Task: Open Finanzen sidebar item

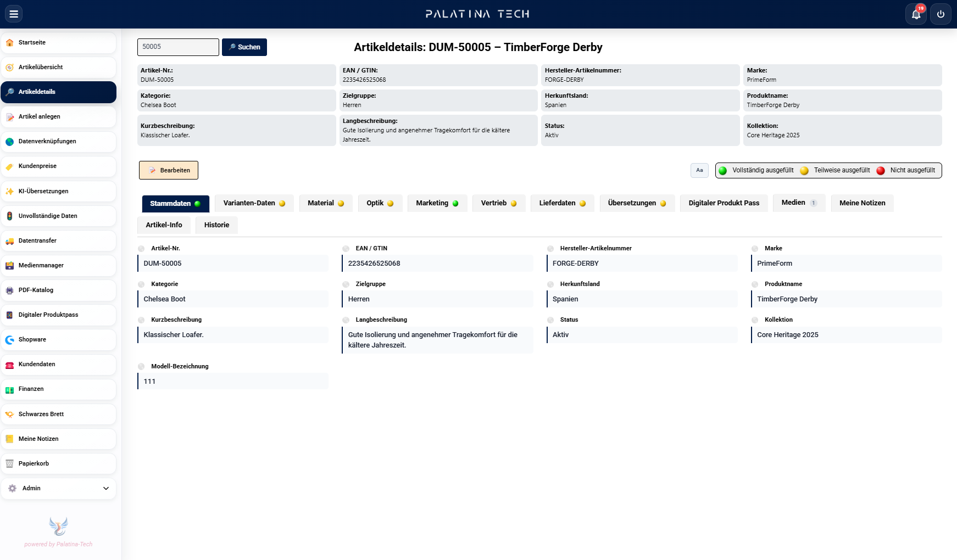Action: pos(58,389)
